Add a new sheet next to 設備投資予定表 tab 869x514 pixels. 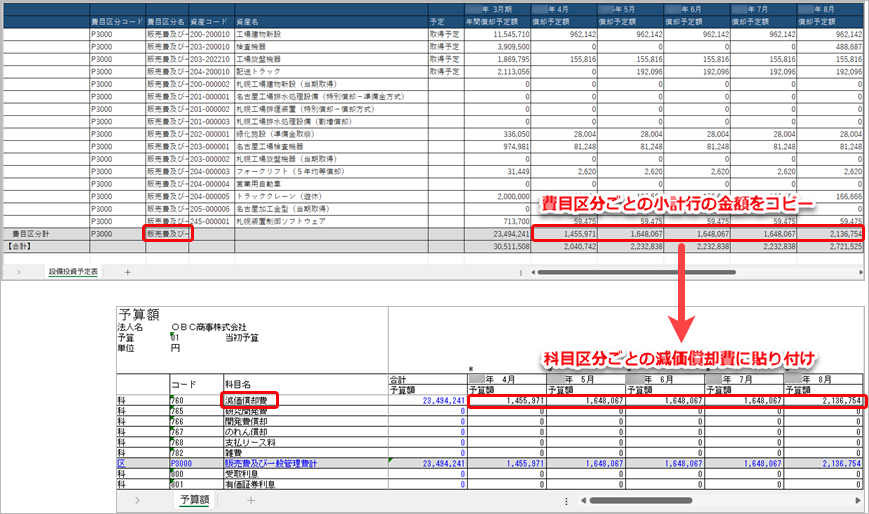(127, 272)
